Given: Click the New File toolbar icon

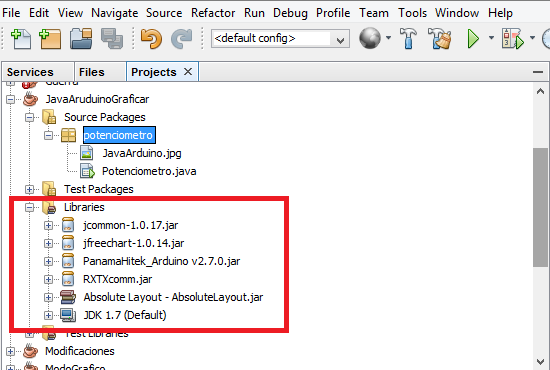Looking at the screenshot, I should coord(21,39).
